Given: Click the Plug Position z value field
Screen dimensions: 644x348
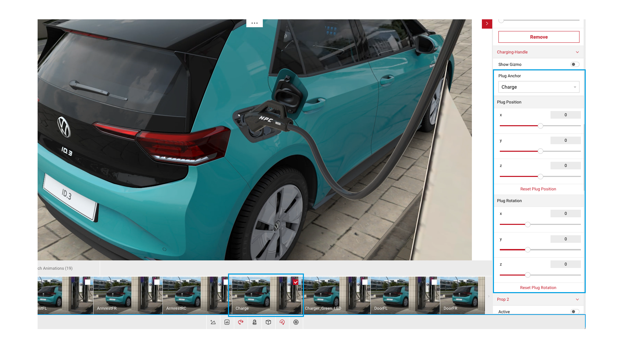Looking at the screenshot, I should click(566, 166).
